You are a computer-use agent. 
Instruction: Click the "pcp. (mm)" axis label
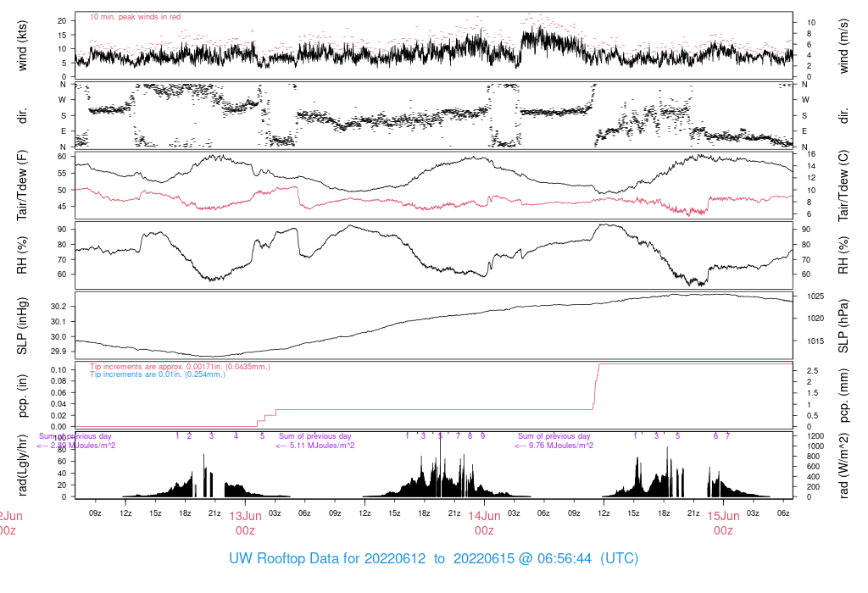(x=843, y=396)
